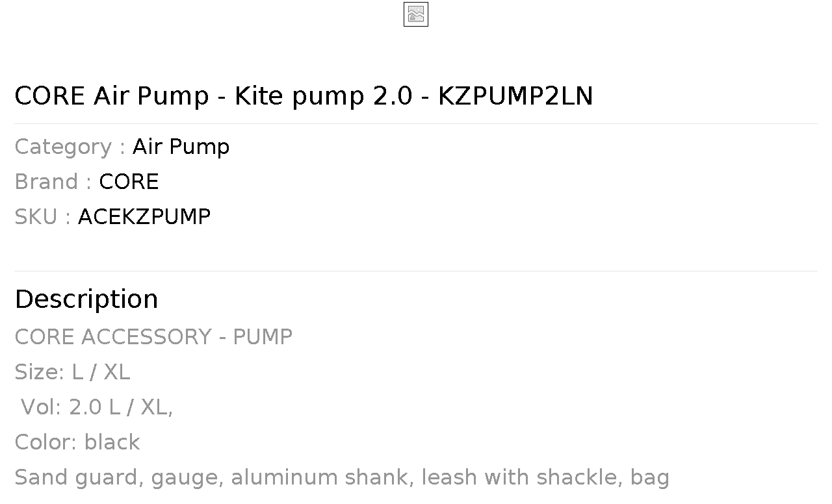Screen dimensions: 832x504
Task: Click the Vol: 2.0 L / XL line
Action: (x=97, y=407)
